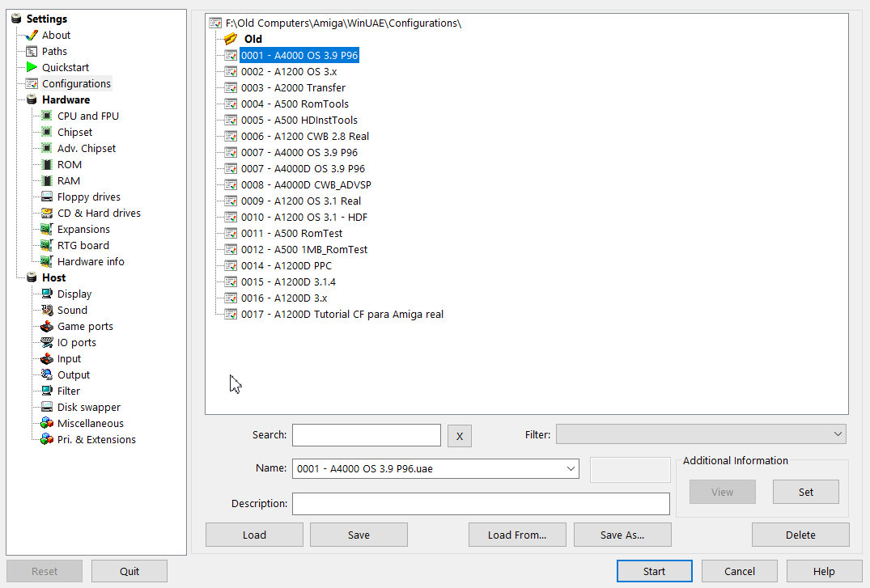The height and width of the screenshot is (588, 870).
Task: Open the About page icon
Action: 32,36
